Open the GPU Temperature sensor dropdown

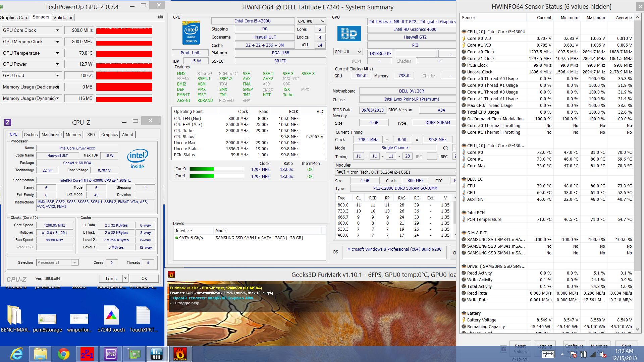(57, 53)
